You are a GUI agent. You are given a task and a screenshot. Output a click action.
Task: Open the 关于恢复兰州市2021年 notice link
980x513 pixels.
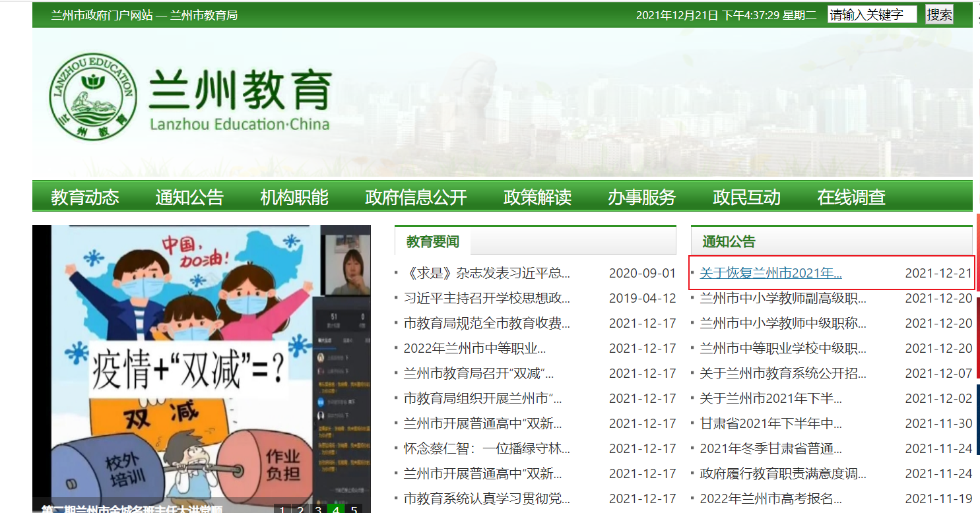point(770,273)
